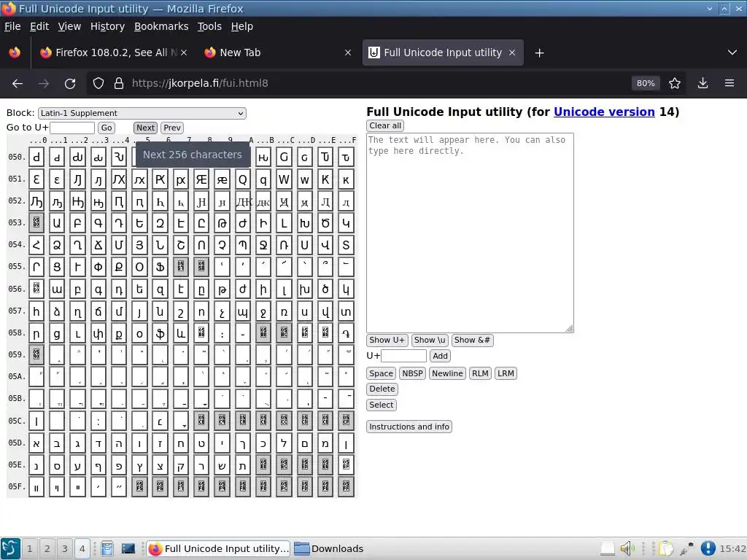Open the Tools menu

point(209,27)
